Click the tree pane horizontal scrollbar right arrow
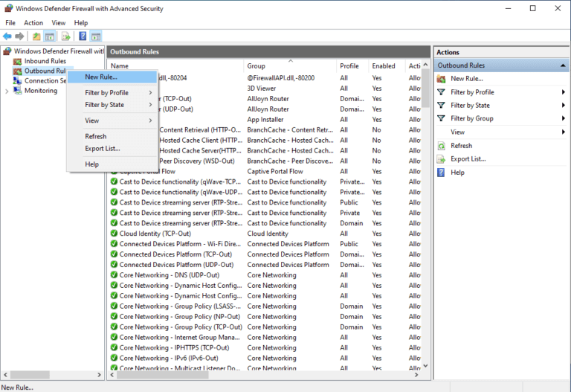The width and height of the screenshot is (571, 392). pos(99,374)
